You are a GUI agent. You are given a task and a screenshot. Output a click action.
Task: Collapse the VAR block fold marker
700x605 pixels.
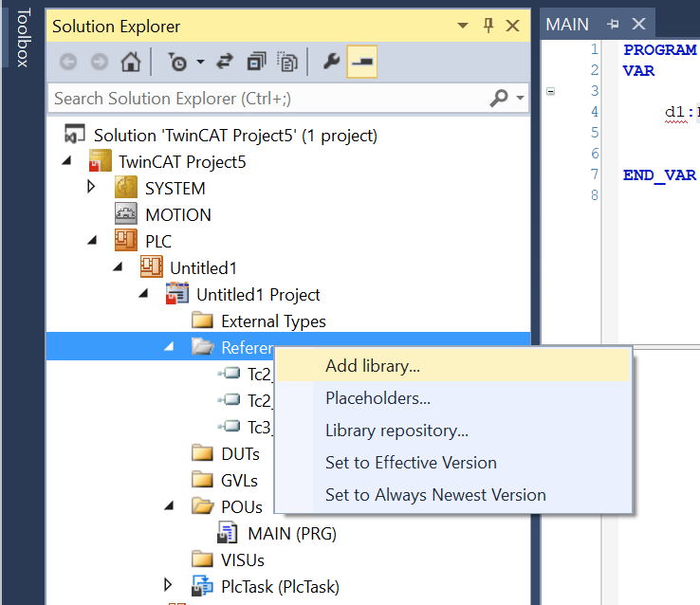click(551, 91)
